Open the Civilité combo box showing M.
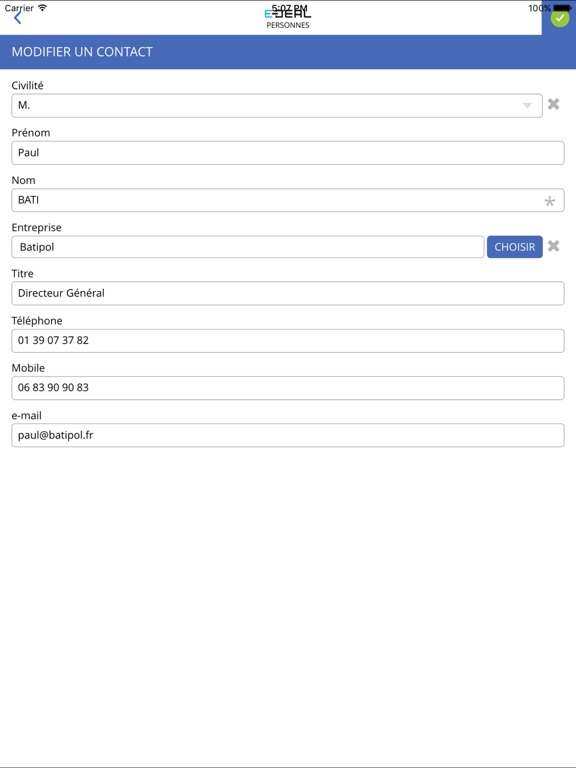 coord(277,105)
